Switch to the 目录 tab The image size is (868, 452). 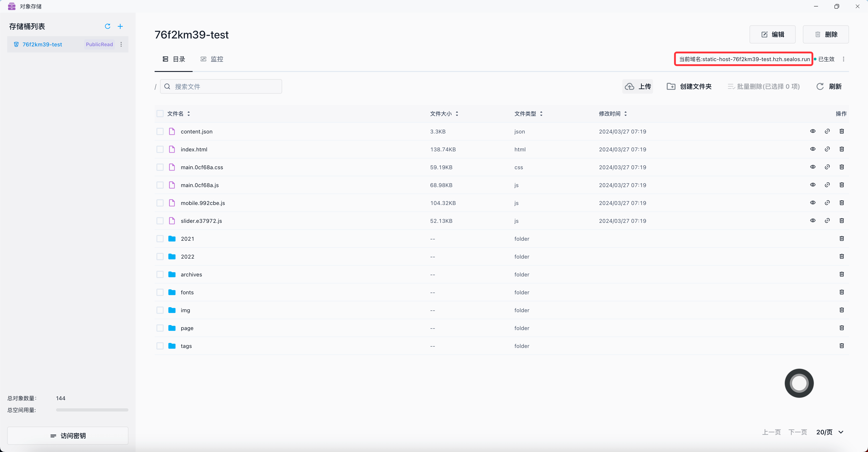(x=174, y=59)
